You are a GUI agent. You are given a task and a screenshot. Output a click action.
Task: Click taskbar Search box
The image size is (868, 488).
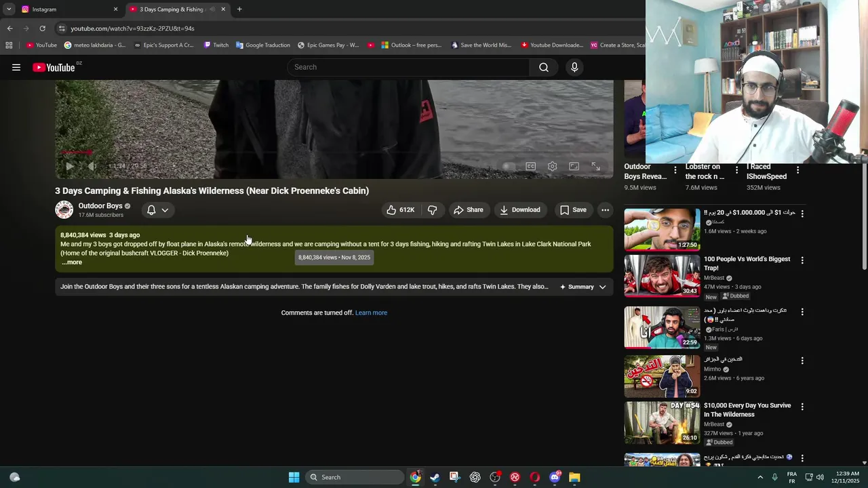(x=355, y=477)
